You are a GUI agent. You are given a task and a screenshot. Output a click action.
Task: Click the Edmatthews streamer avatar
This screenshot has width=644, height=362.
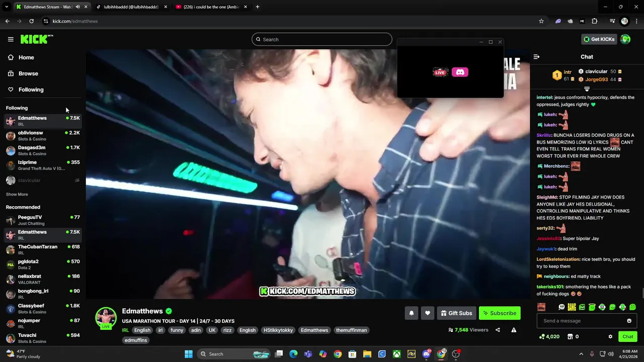(x=106, y=318)
